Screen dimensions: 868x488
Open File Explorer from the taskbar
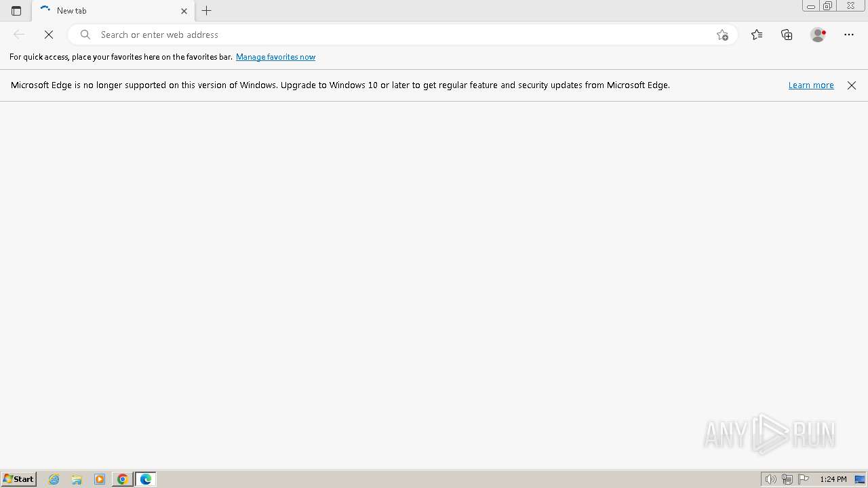coord(77,479)
